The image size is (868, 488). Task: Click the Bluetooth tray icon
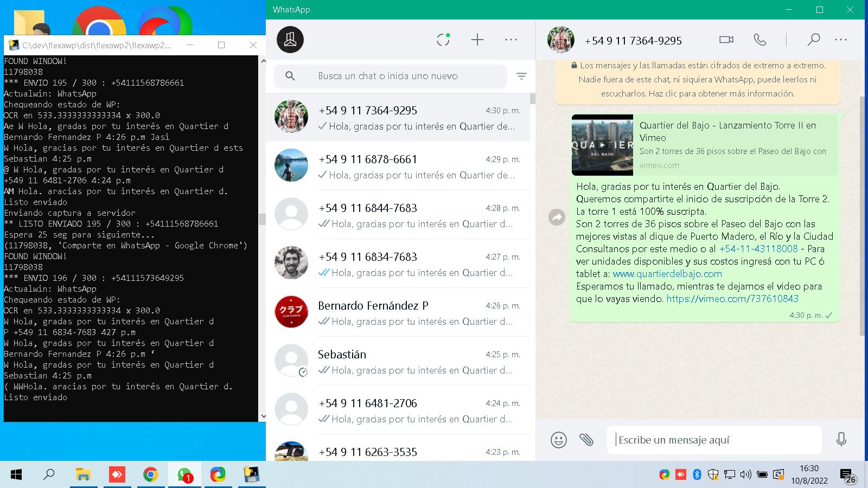click(x=697, y=475)
